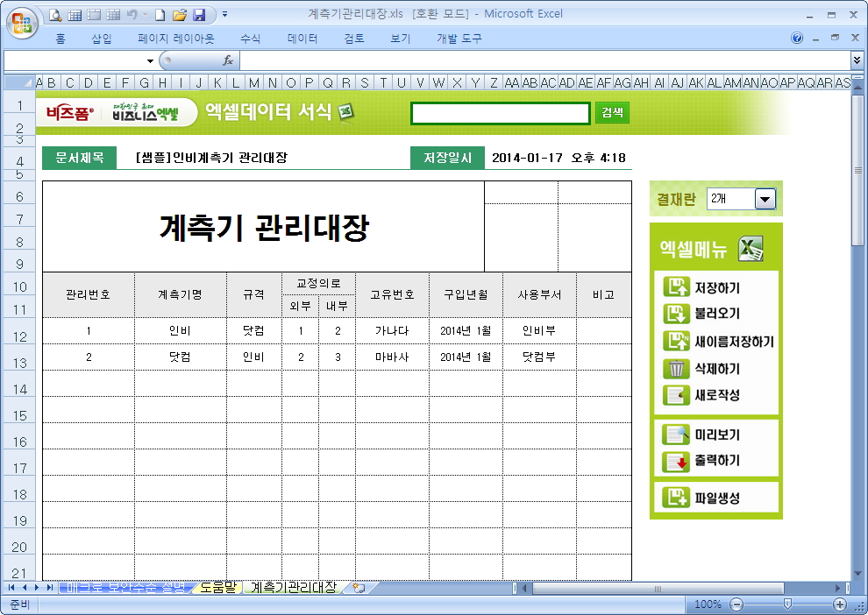Click the zoom in plus on zoom slider
The image size is (868, 615).
point(839,604)
